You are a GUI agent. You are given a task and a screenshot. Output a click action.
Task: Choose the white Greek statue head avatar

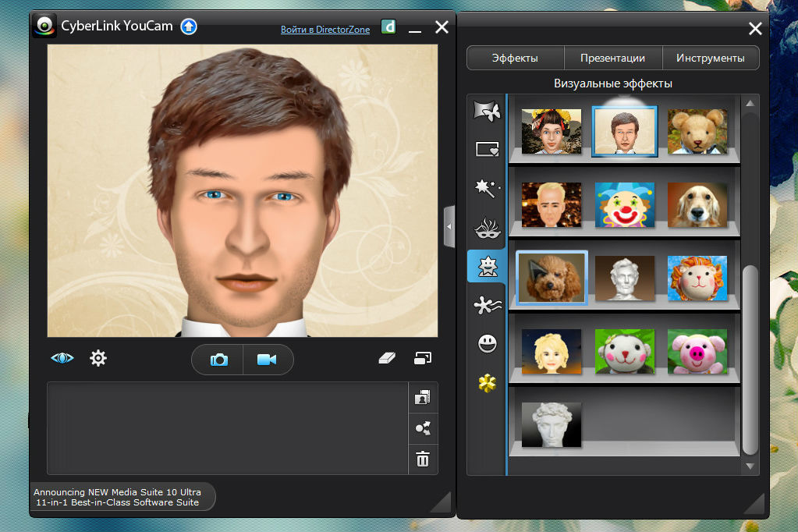552,424
